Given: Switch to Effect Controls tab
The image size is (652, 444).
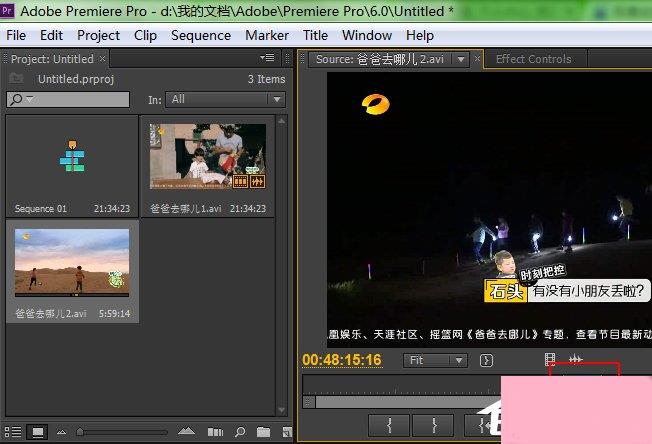Looking at the screenshot, I should click(533, 59).
